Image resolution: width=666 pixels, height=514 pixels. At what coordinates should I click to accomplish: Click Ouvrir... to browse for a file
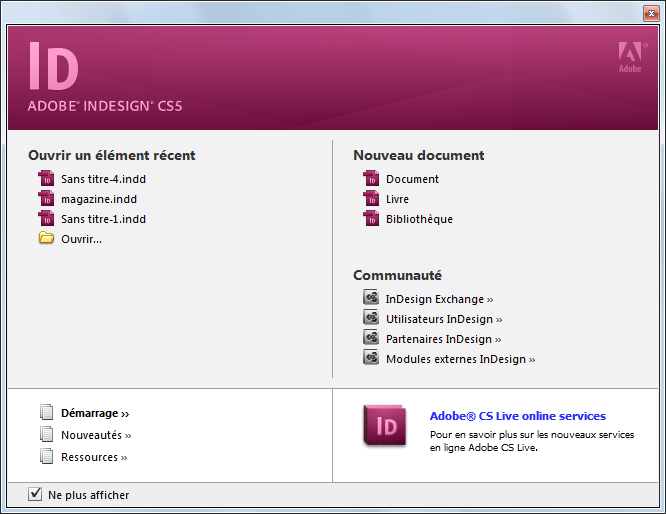coord(82,239)
